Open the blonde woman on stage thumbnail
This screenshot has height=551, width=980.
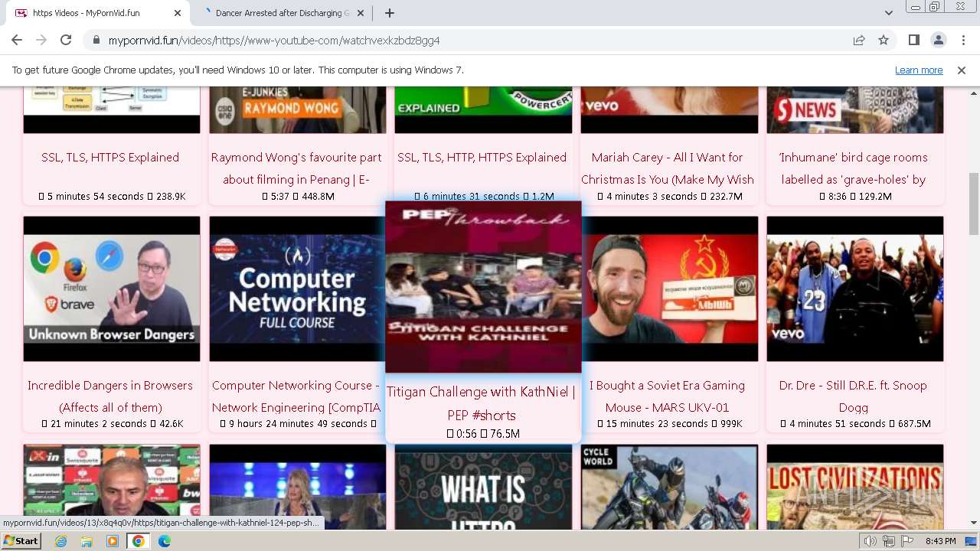click(x=298, y=487)
